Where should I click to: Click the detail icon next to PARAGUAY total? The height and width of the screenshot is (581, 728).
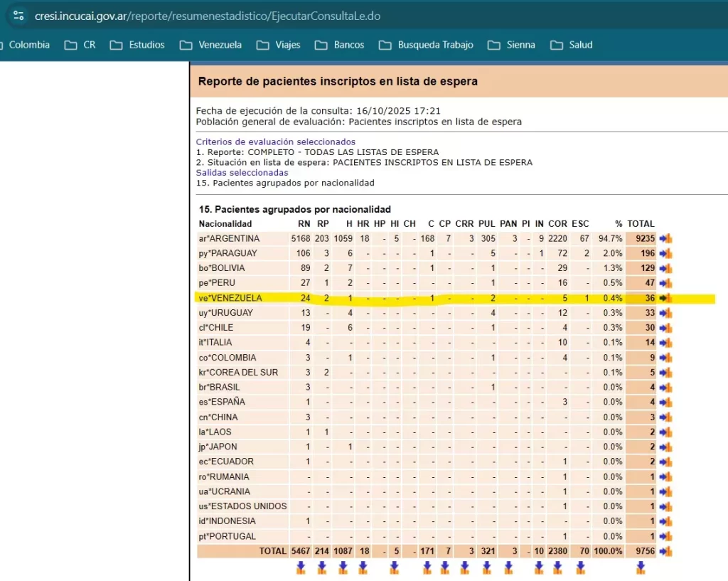point(665,254)
